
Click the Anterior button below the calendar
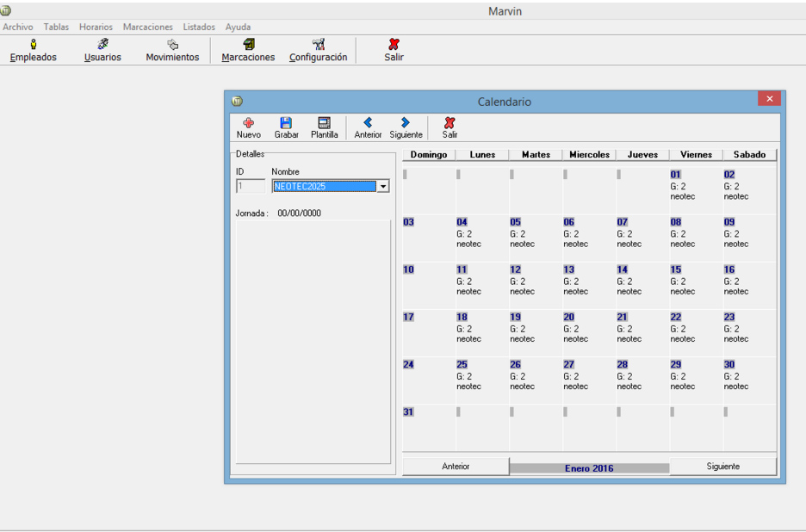pyautogui.click(x=456, y=467)
